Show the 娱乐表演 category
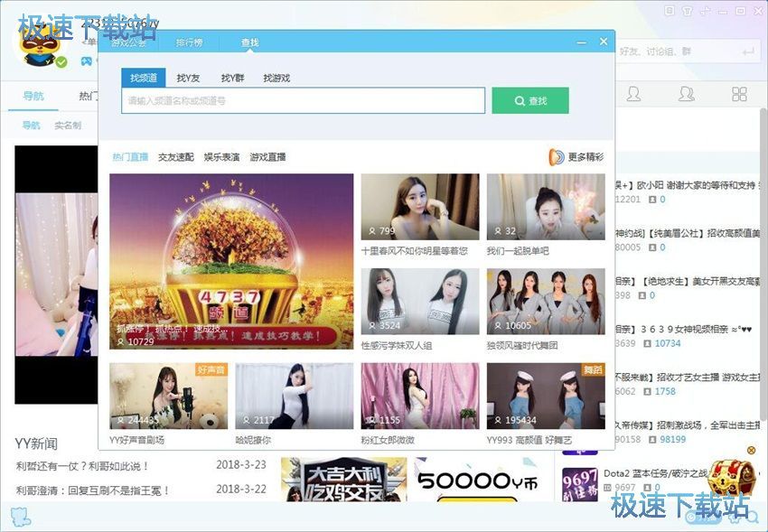Viewport: 768px width, 532px height. (x=221, y=157)
